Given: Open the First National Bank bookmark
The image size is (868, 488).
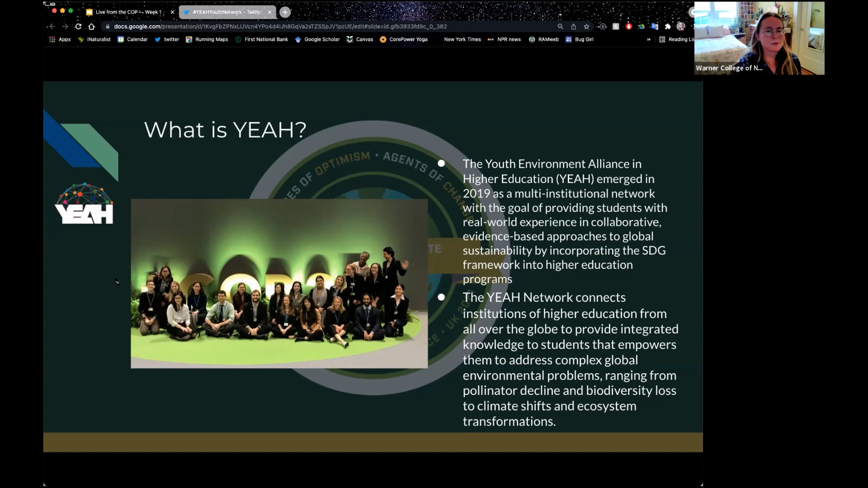Looking at the screenshot, I should pos(261,39).
